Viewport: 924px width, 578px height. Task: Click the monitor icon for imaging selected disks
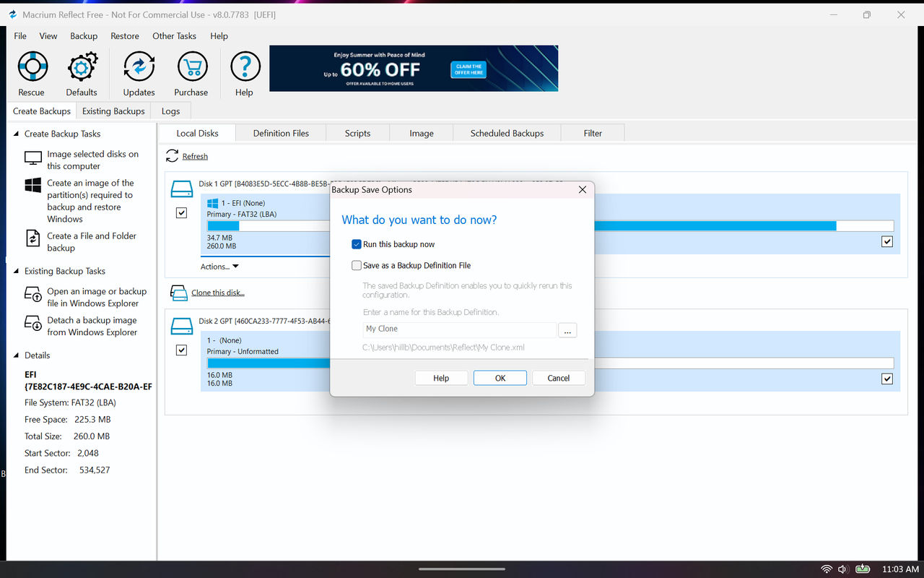click(33, 158)
